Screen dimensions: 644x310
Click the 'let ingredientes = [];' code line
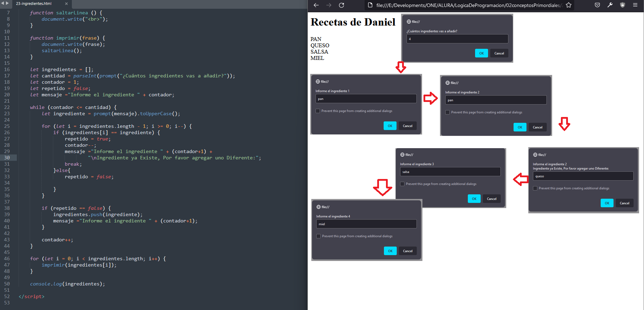[62, 69]
